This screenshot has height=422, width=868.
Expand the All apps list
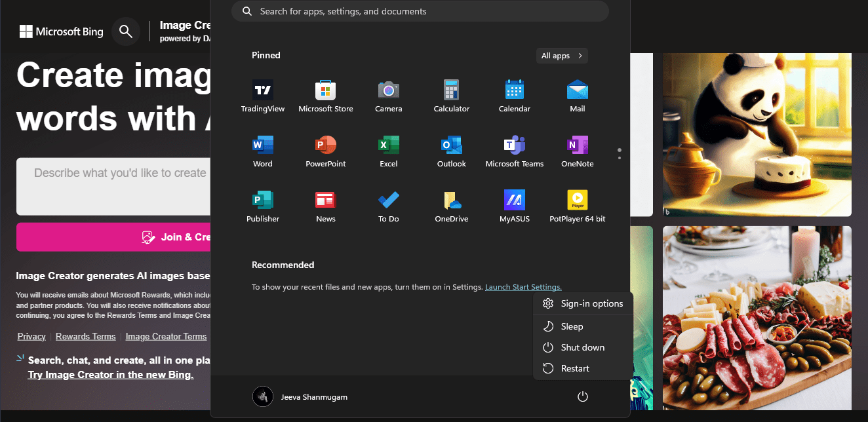tap(562, 56)
